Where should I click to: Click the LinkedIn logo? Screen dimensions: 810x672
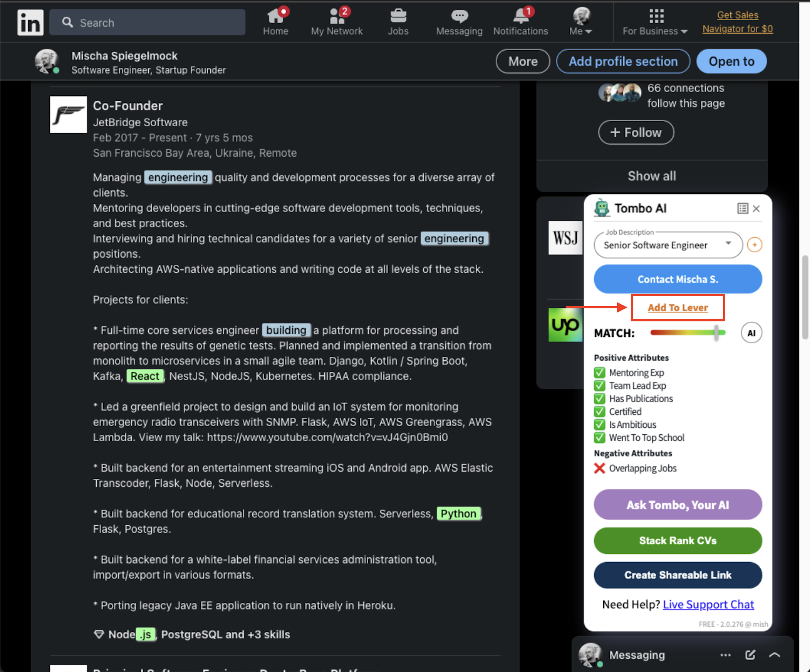pos(30,22)
